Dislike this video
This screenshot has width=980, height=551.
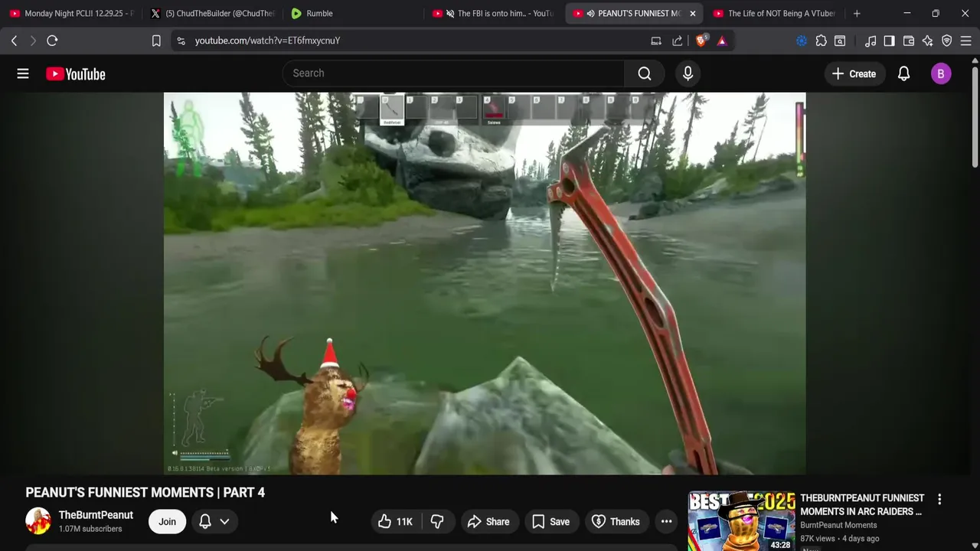(437, 522)
